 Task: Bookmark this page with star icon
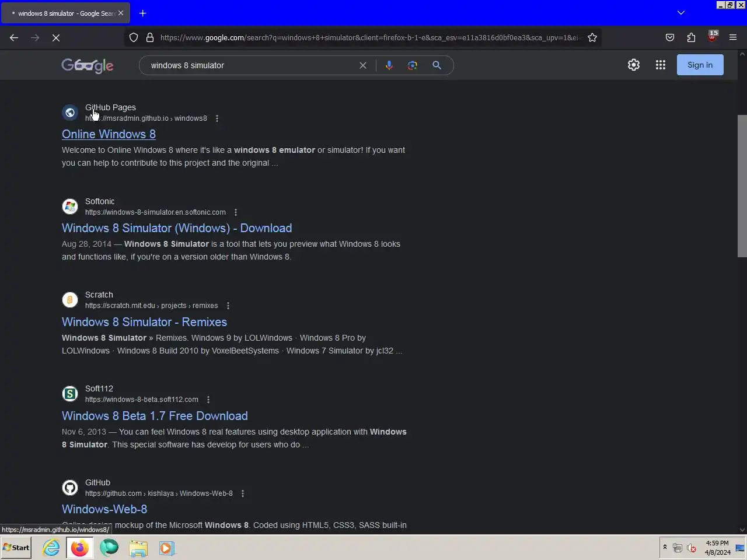coord(592,37)
